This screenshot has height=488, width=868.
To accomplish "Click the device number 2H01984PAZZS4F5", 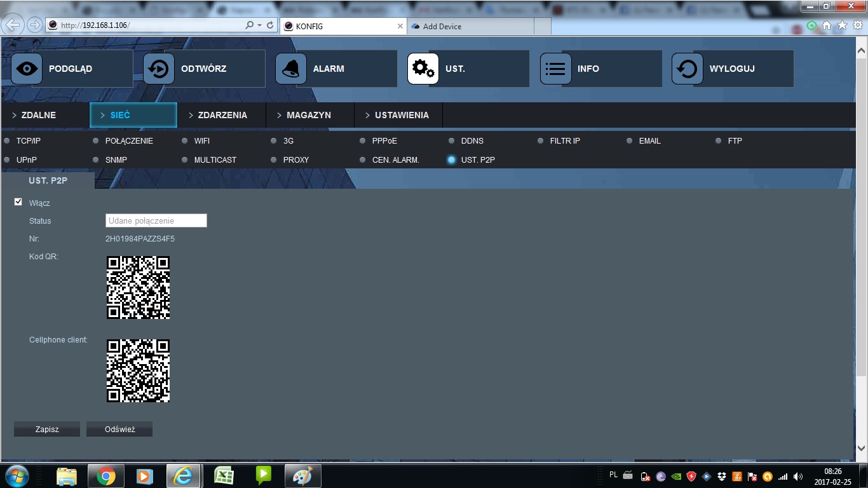I will click(140, 239).
